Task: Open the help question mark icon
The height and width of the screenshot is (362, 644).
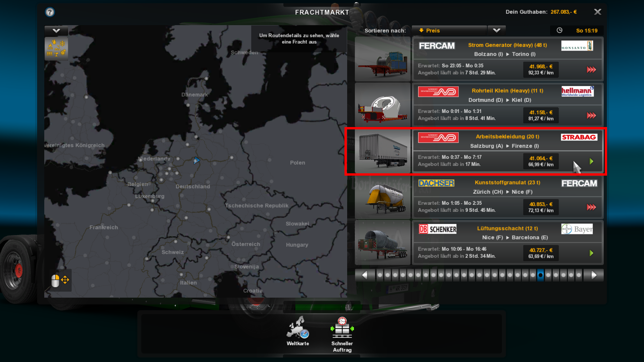Action: pyautogui.click(x=50, y=12)
